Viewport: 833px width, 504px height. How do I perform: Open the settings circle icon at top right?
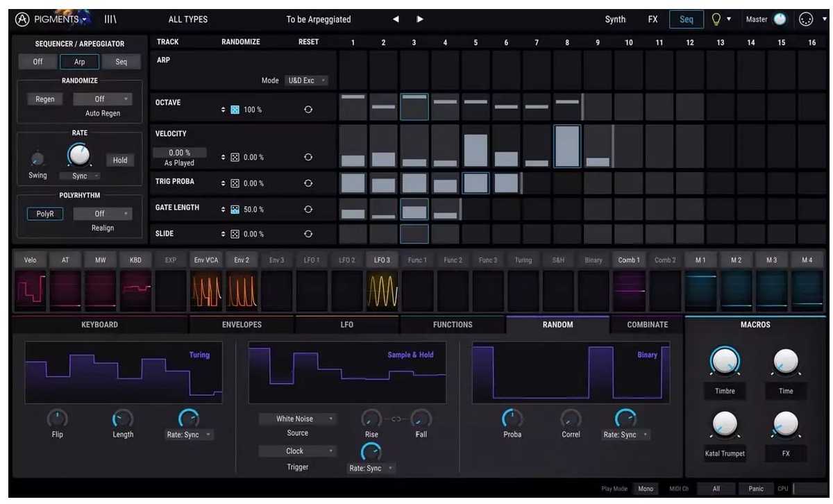click(806, 19)
